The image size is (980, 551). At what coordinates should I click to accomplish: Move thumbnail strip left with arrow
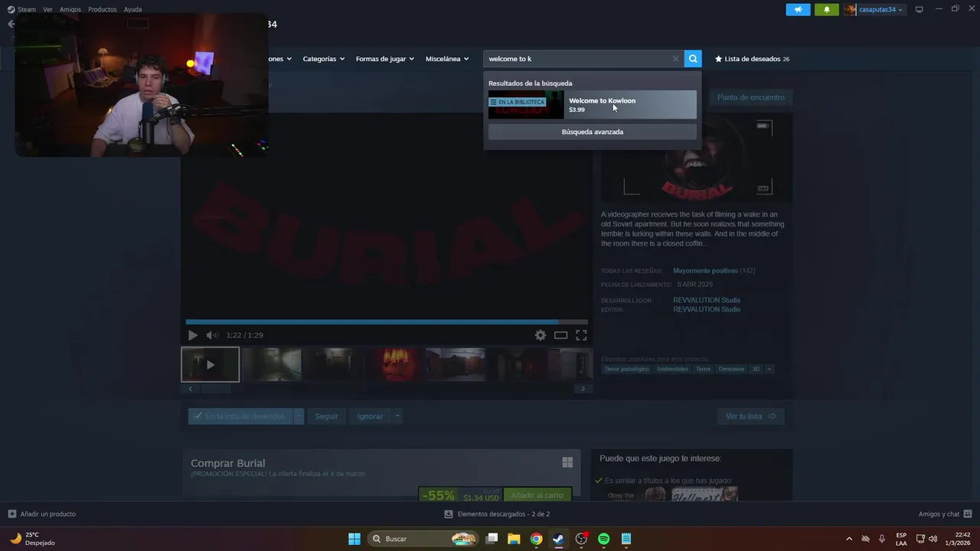click(190, 389)
